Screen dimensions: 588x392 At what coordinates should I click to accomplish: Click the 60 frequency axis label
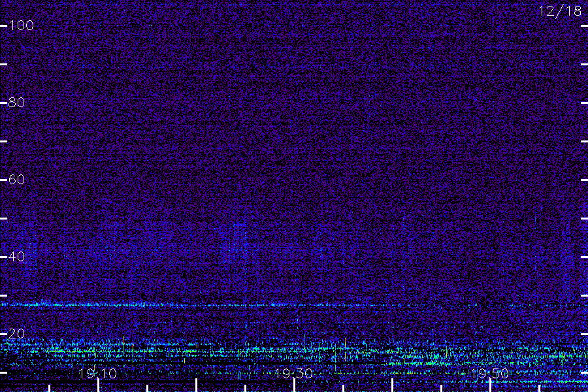(x=16, y=179)
